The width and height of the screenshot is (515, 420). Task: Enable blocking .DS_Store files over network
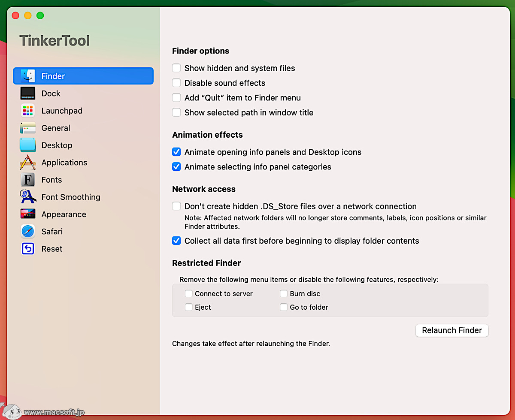pos(176,206)
